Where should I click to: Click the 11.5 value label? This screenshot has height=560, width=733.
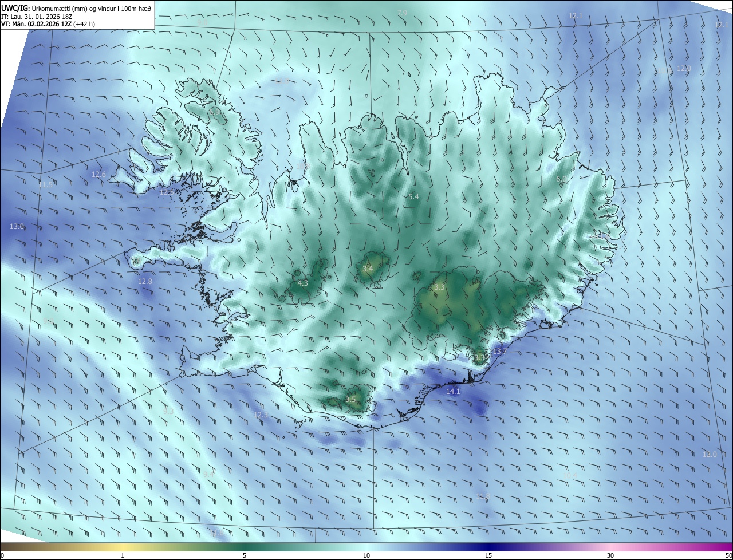coord(45,184)
